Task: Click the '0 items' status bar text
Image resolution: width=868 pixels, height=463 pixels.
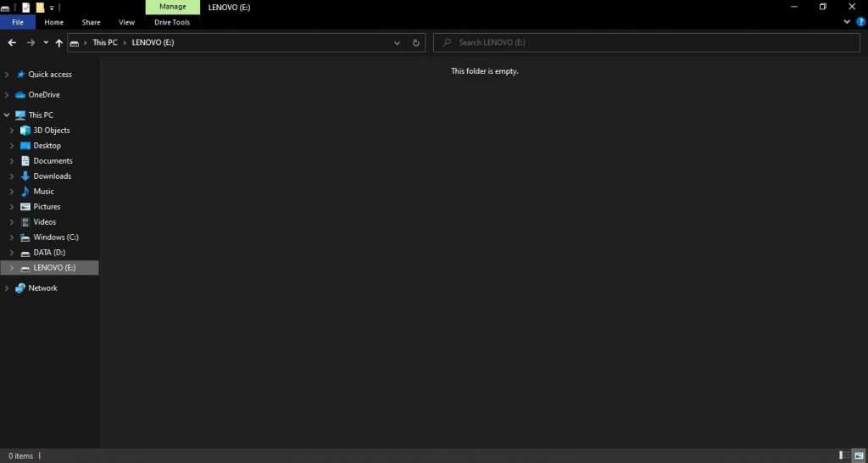Action: point(20,456)
